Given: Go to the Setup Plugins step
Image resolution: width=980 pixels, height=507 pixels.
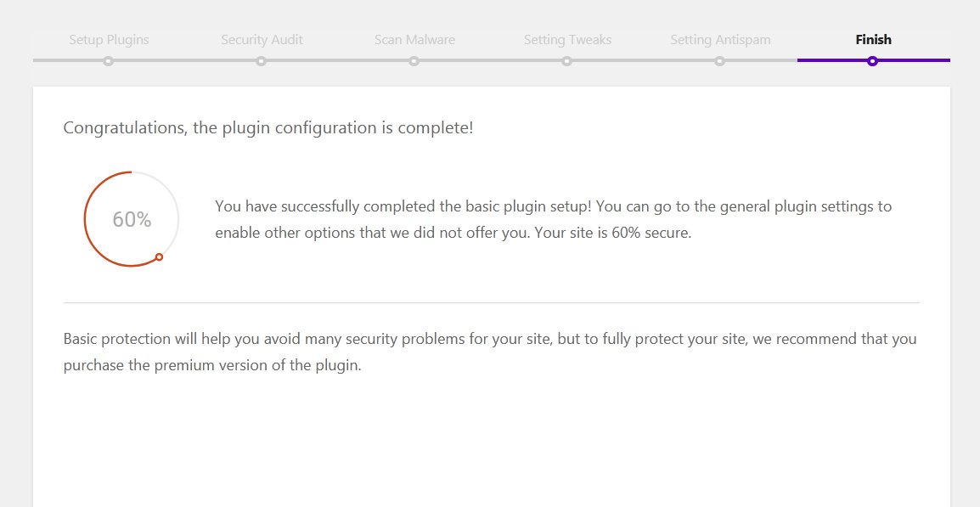Looking at the screenshot, I should [x=109, y=40].
